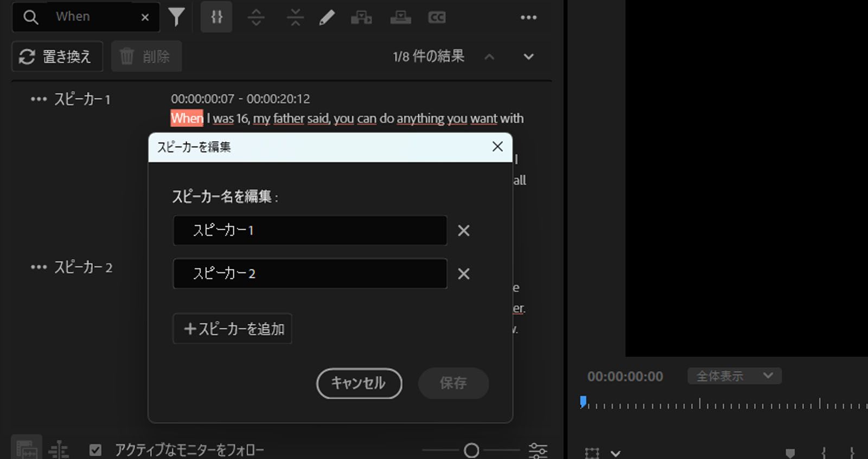This screenshot has width=868, height=459.
Task: Click the monitor timecode 00:00:00:00
Action: [x=625, y=377]
